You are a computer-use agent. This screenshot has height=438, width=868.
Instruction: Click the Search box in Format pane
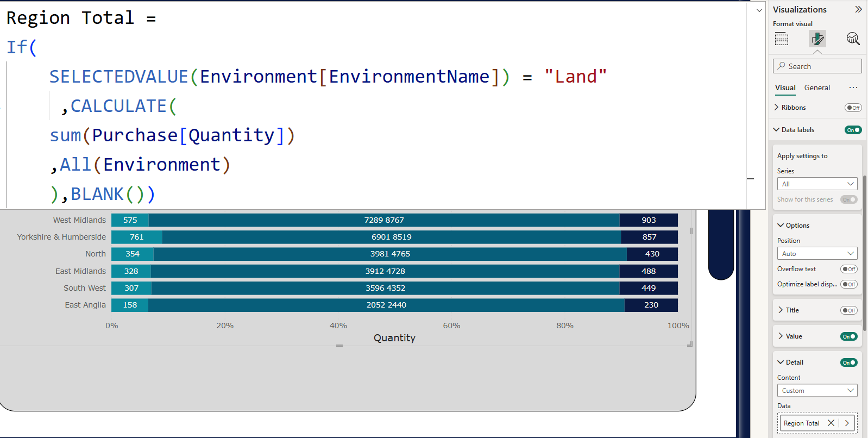click(x=817, y=66)
